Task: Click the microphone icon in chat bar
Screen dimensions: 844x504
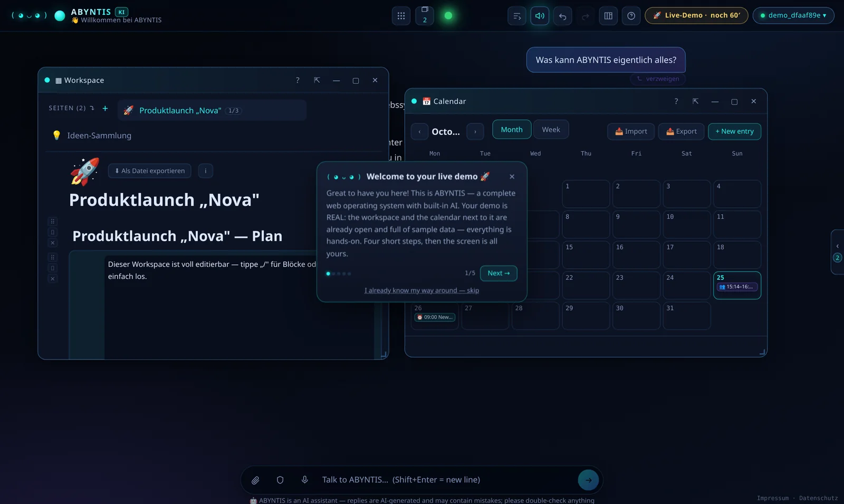Action: coord(304,480)
